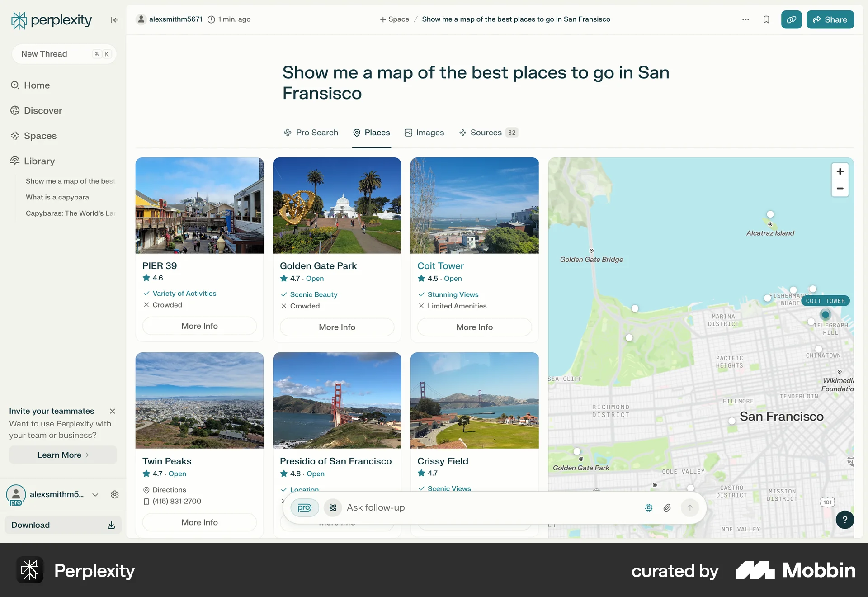The width and height of the screenshot is (868, 597).
Task: Toggle Pro mode for follow-up
Action: (304, 507)
